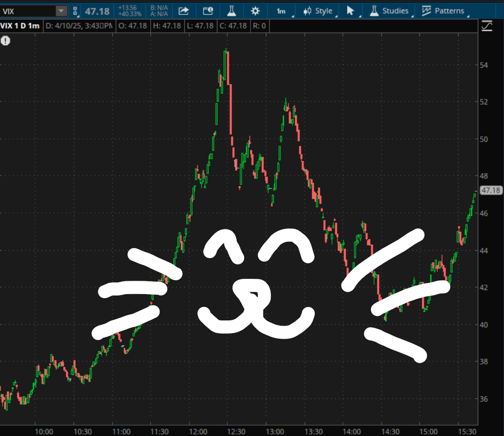The width and height of the screenshot is (504, 436).
Task: Click the 11:30 time axis label
Action: point(160,432)
